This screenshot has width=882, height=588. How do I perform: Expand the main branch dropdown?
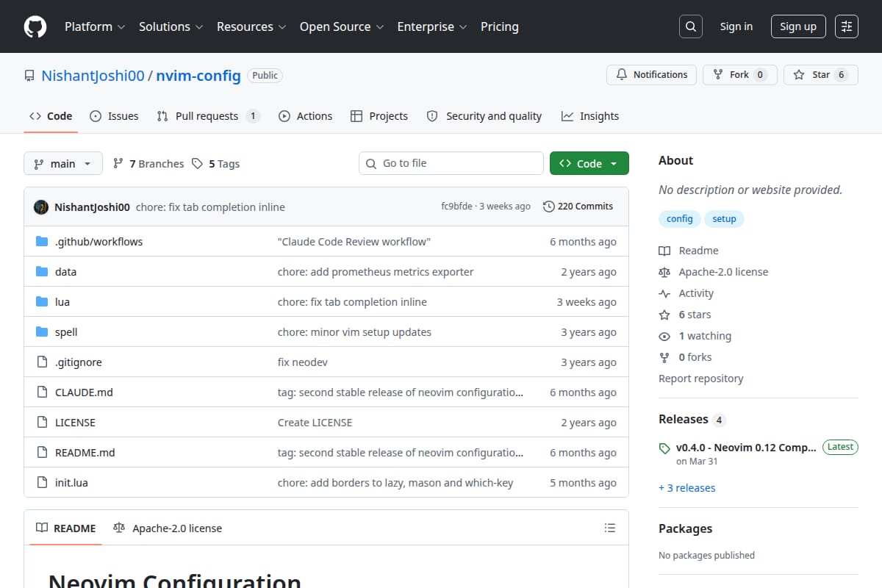tap(62, 163)
